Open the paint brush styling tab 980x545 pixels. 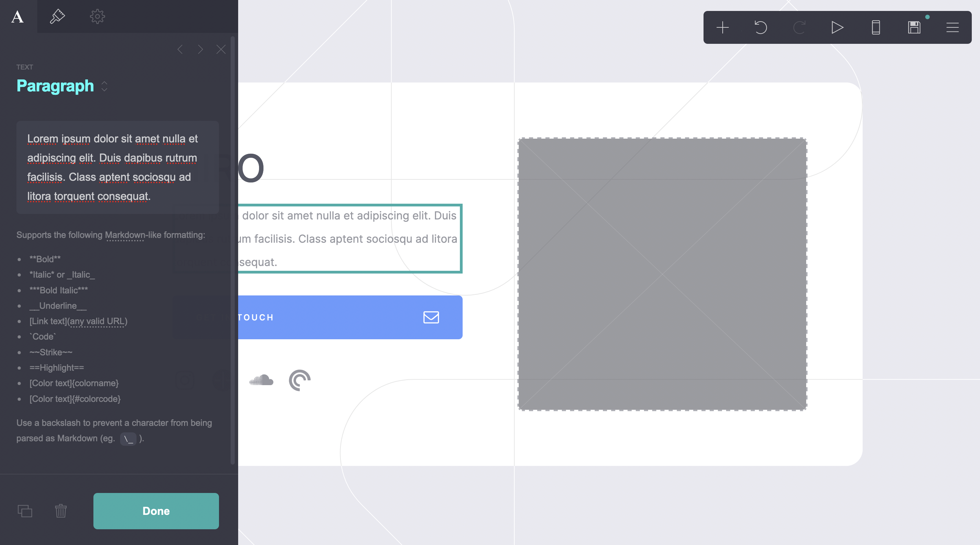[57, 16]
